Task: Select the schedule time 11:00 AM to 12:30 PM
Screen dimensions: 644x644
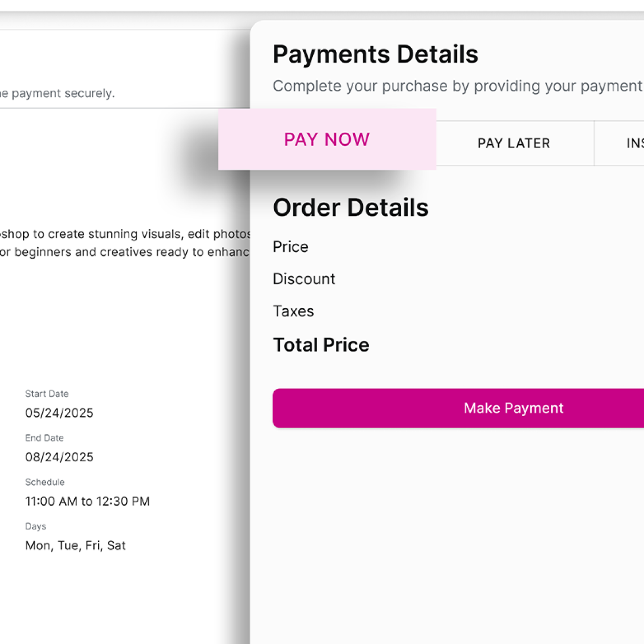Action: point(87,501)
